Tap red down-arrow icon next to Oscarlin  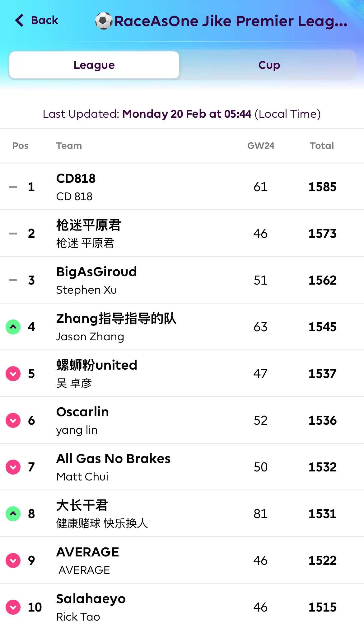coord(13,420)
